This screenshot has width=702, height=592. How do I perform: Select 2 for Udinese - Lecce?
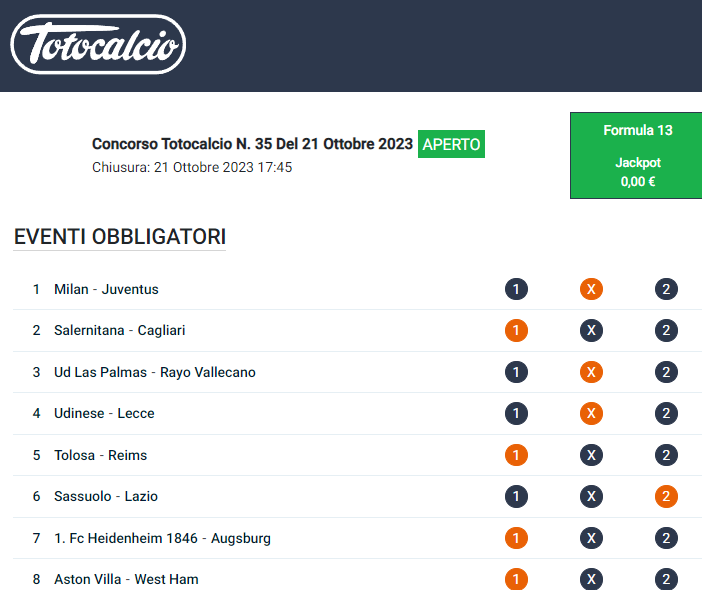[666, 413]
